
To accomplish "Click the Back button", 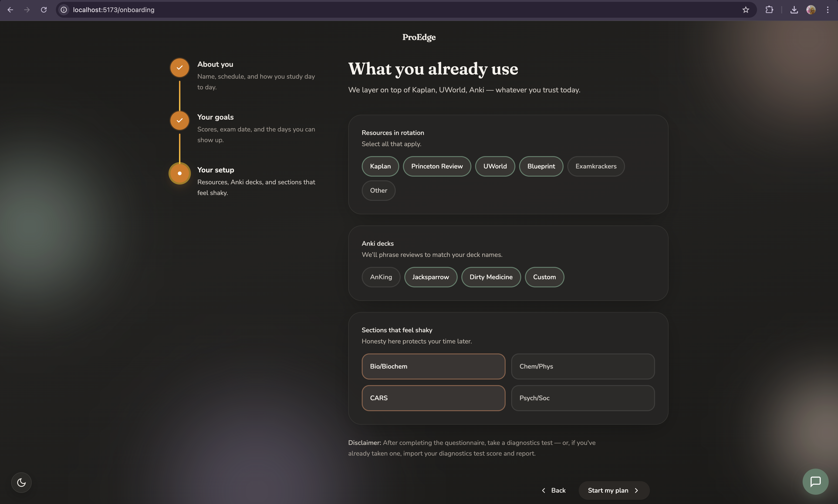I will click(x=553, y=490).
